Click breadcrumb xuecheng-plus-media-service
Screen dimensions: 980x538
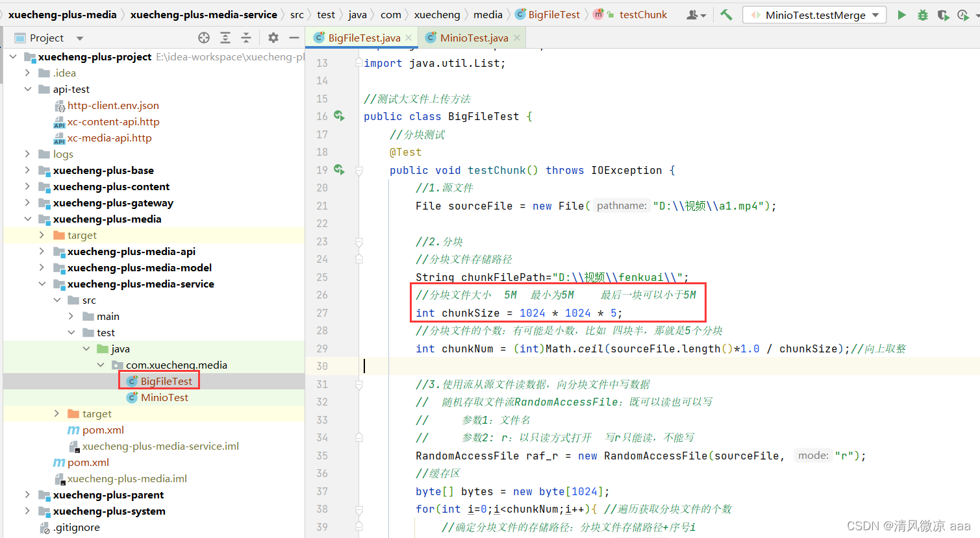point(203,14)
